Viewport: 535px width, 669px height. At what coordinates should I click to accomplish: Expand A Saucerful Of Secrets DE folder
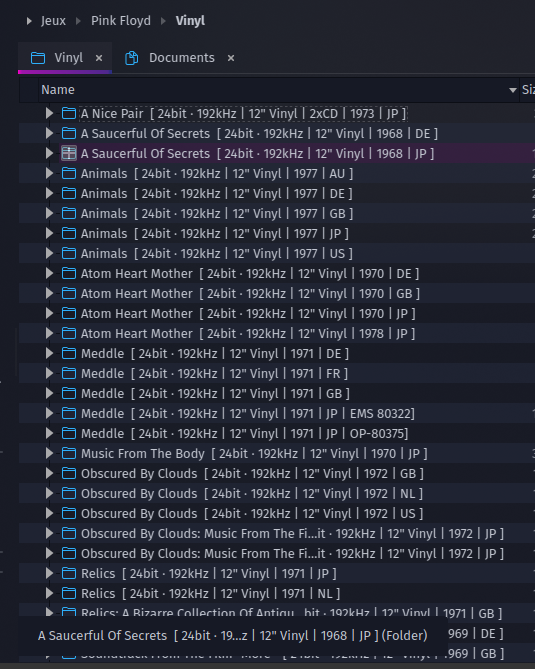point(49,134)
